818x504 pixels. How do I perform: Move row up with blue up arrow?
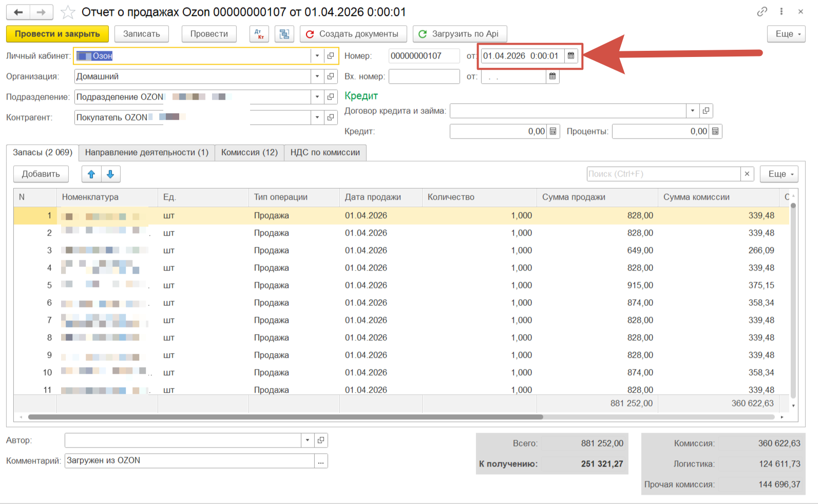pyautogui.click(x=91, y=174)
